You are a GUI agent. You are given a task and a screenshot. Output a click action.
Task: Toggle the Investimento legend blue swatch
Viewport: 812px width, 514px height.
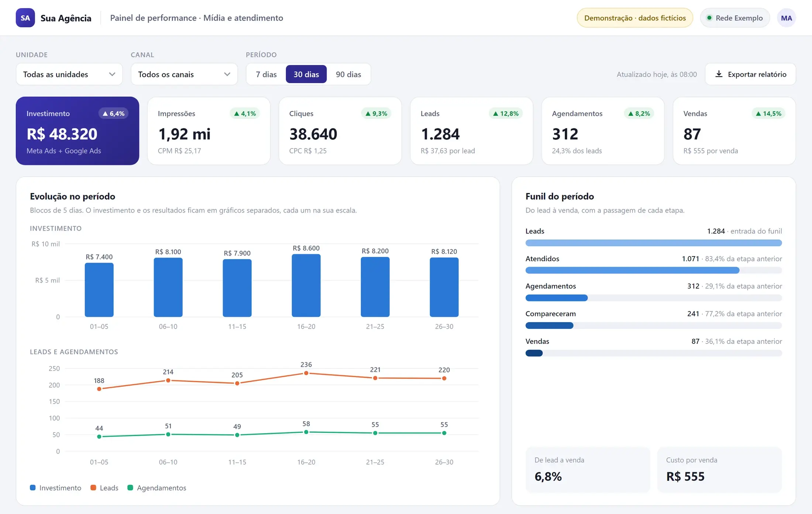point(33,488)
